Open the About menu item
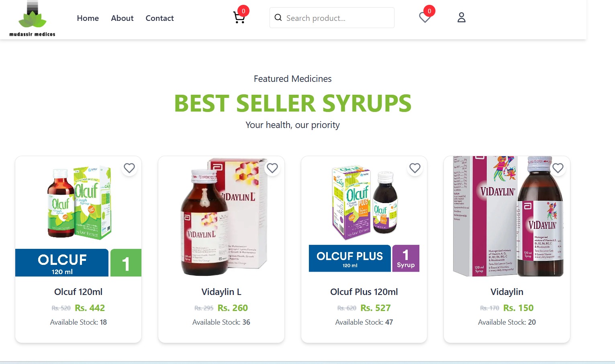Viewport: 615px width, 364px height. click(122, 18)
